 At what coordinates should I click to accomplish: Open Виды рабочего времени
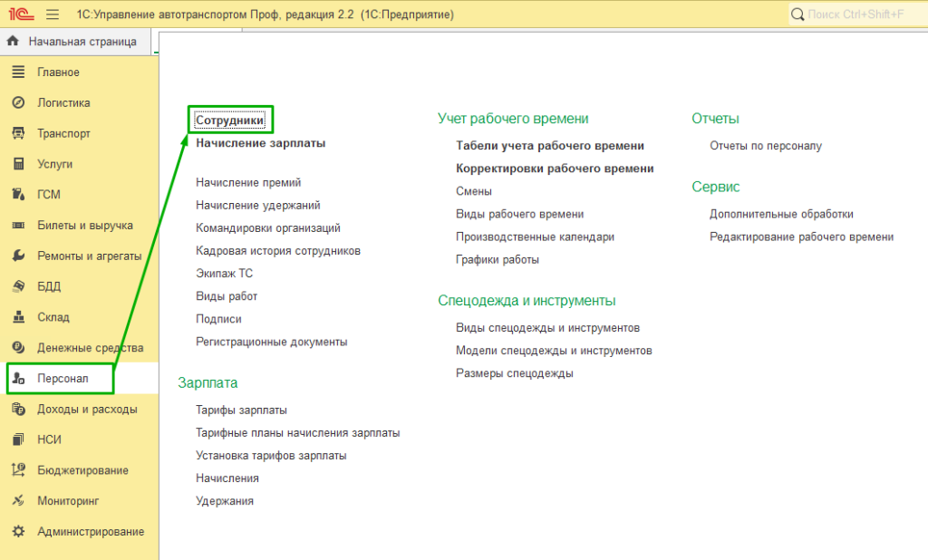click(x=519, y=214)
